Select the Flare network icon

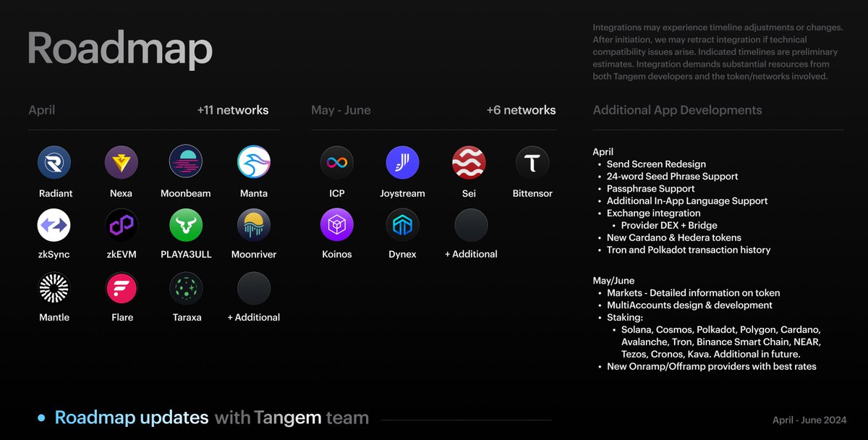coord(122,288)
